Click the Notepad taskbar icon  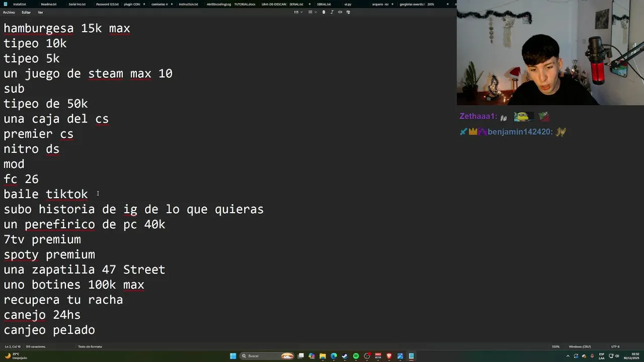[411, 356]
